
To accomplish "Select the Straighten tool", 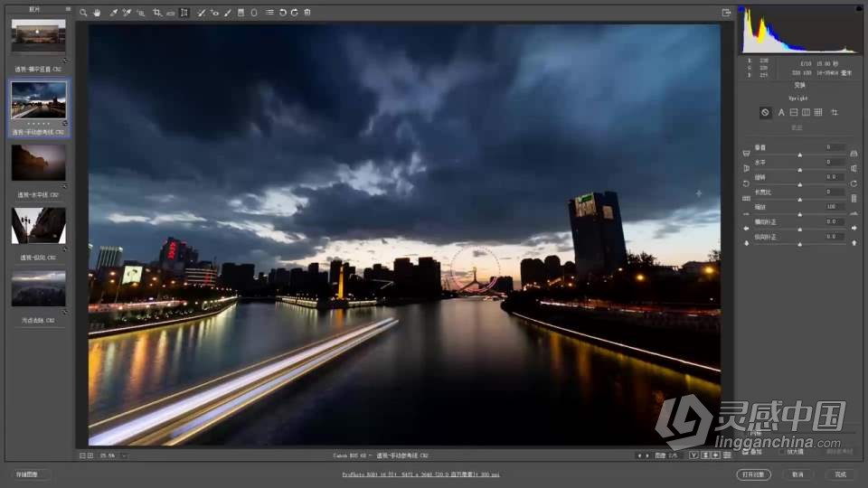I will coord(171,12).
